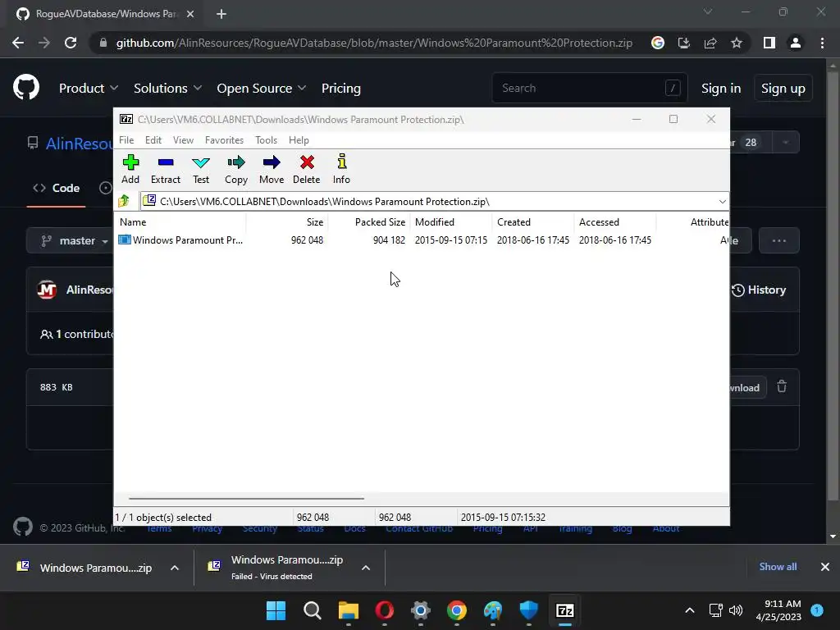Open the Info tool in 7-Zip
Viewport: 840px width, 630px height.
(341, 169)
